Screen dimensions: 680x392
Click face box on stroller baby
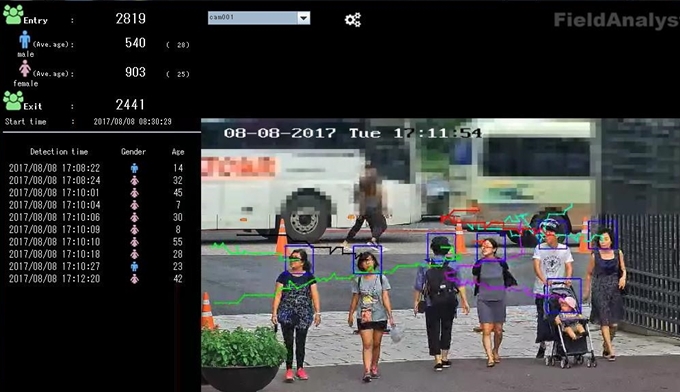click(564, 296)
